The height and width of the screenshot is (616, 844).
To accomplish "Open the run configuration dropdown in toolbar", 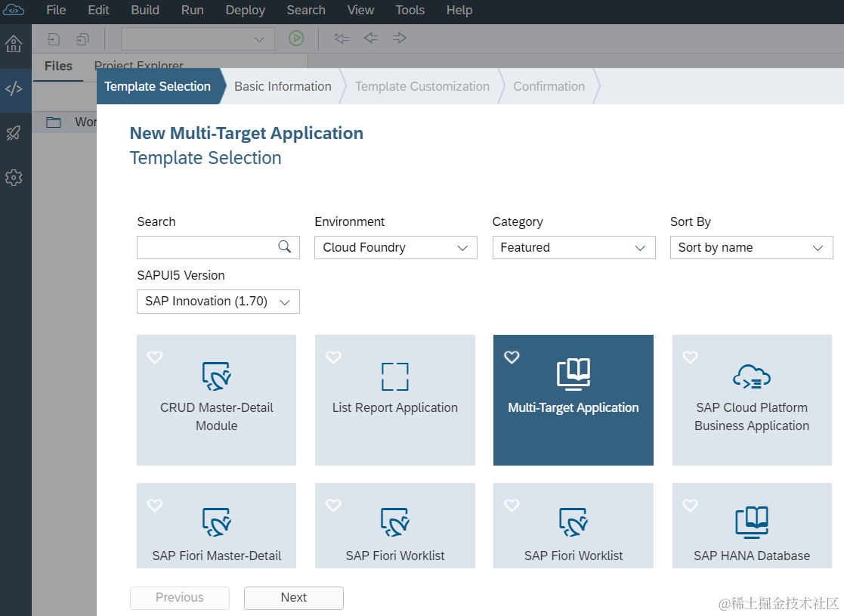I will pos(197,39).
